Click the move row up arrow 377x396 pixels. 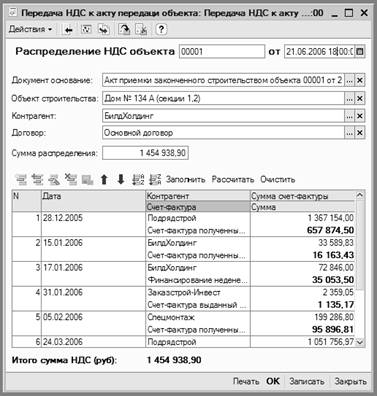[104, 180]
